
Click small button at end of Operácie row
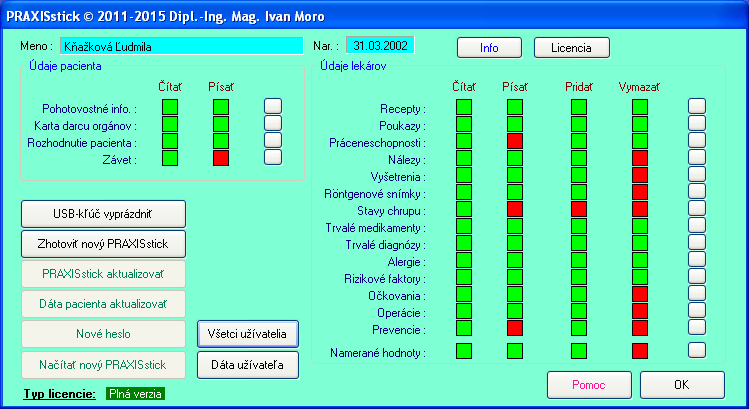point(697,311)
